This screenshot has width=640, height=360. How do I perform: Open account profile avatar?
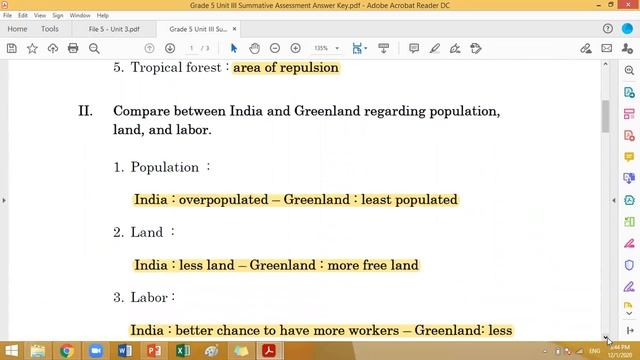coord(627,29)
